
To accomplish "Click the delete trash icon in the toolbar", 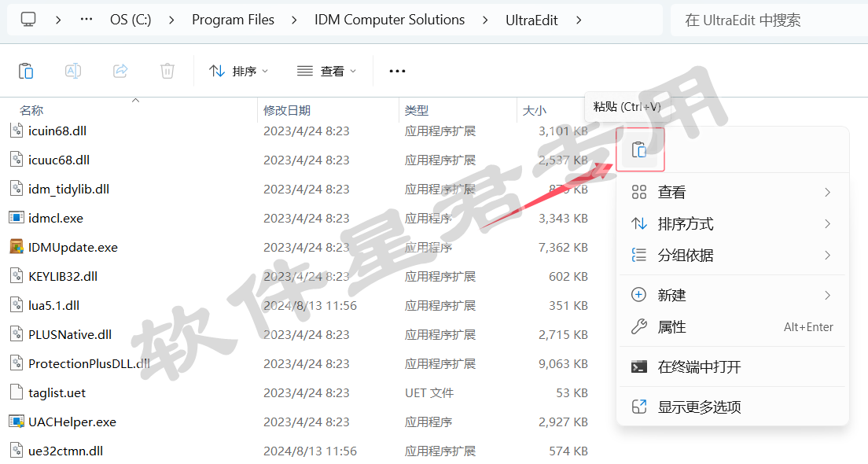I will [x=167, y=71].
